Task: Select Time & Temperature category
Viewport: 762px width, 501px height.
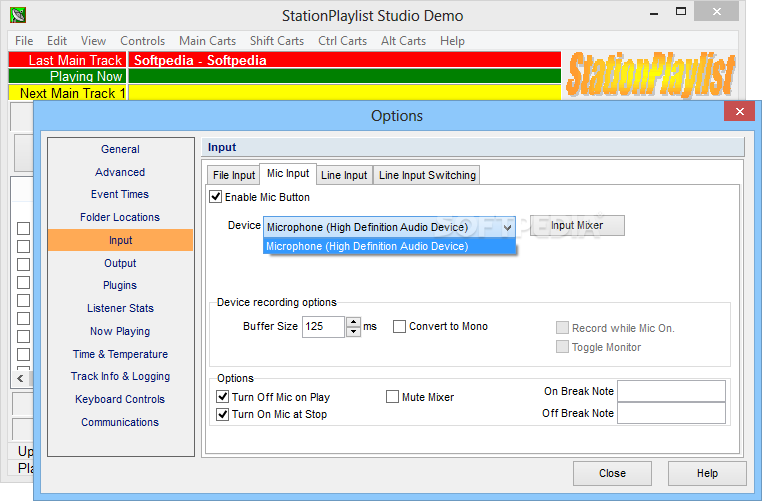Action: (x=120, y=354)
